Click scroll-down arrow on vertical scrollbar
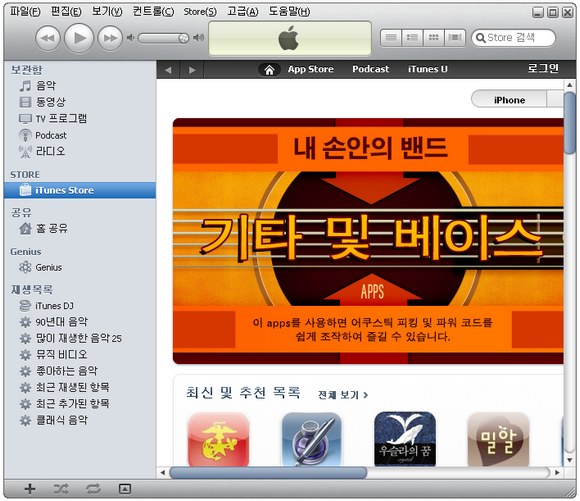This screenshot has width=580, height=501. click(570, 460)
